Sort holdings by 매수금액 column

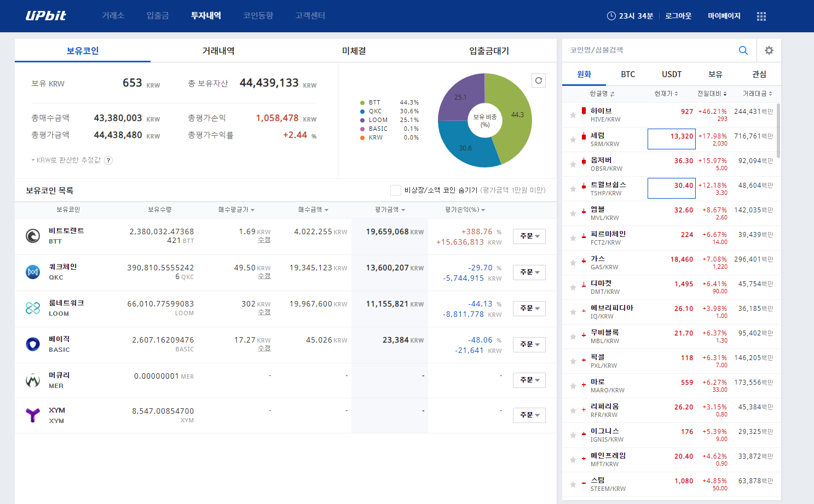click(x=313, y=210)
